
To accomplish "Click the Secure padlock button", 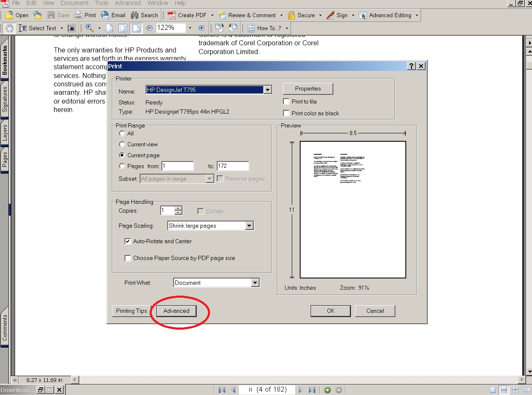I will tap(301, 15).
